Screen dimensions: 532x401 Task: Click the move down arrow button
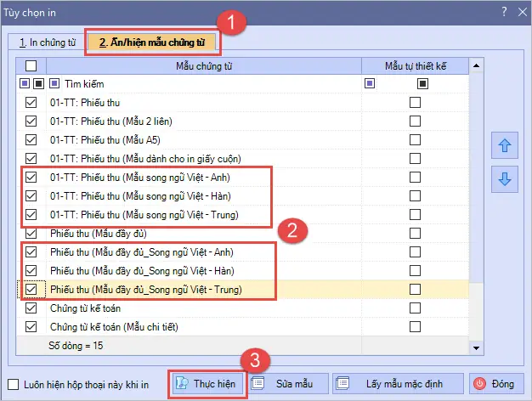pos(505,179)
